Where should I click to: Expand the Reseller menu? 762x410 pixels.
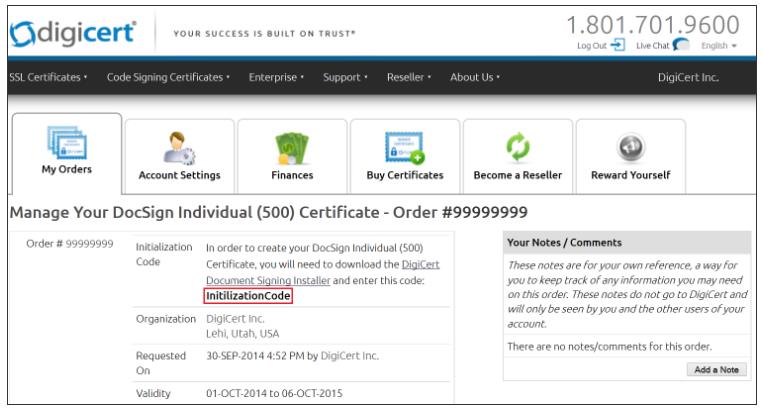(409, 77)
